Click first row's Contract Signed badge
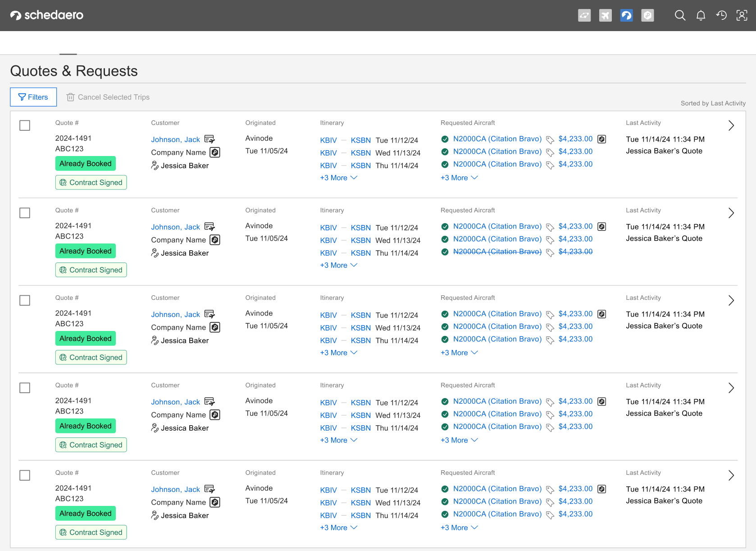The width and height of the screenshot is (756, 551). [91, 182]
